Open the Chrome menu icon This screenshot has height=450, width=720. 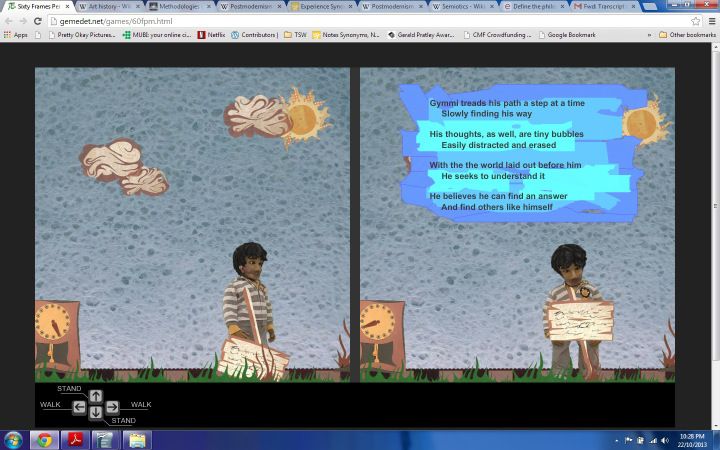point(710,21)
